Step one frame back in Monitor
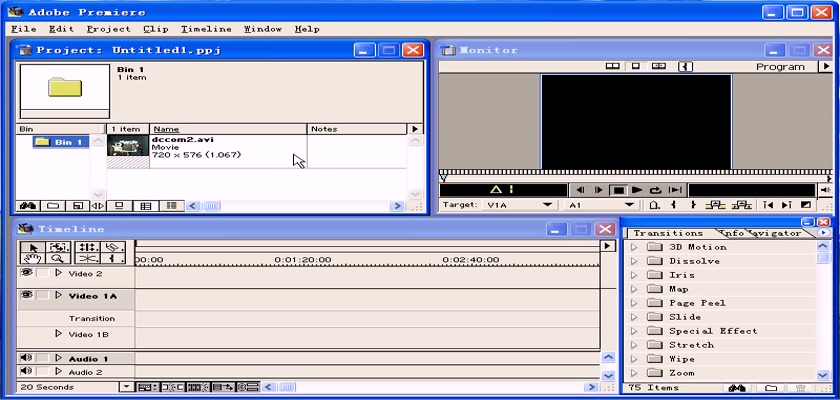The width and height of the screenshot is (840, 400). point(580,190)
